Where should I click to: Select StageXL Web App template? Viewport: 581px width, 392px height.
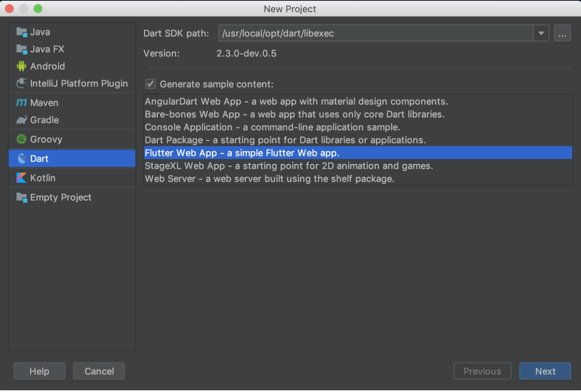pos(358,166)
